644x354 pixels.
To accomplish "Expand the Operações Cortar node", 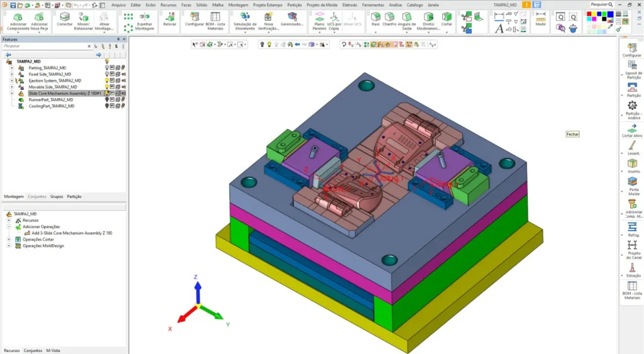I will [9, 240].
